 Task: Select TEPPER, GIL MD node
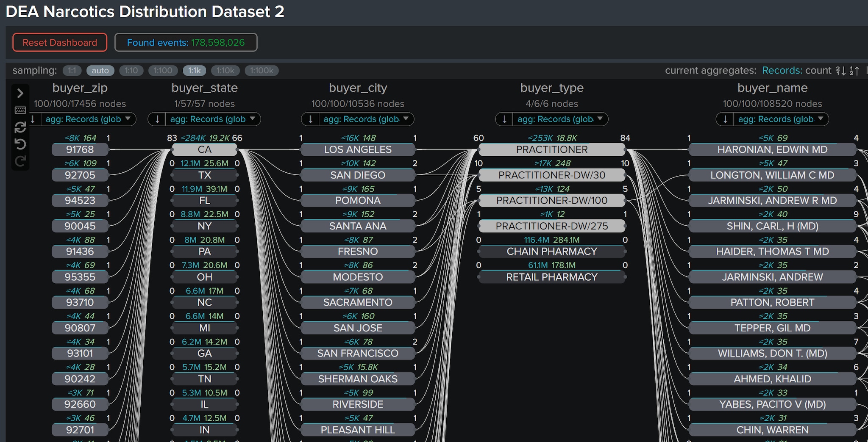(x=772, y=328)
